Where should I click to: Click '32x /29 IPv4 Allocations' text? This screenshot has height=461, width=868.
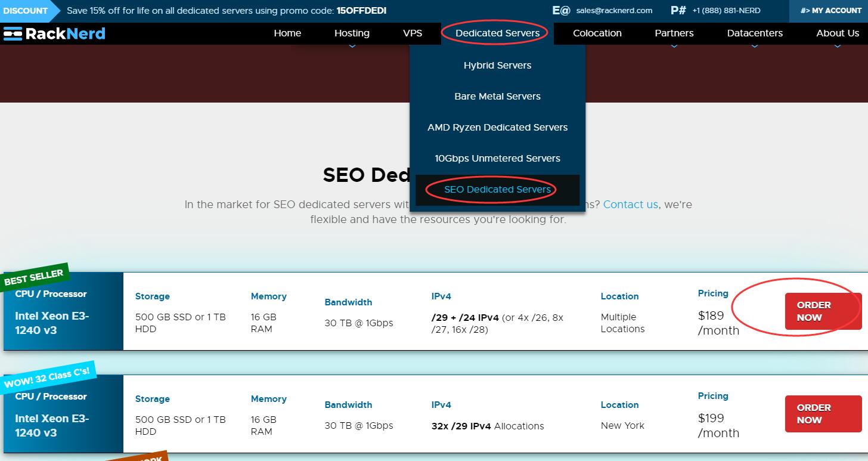coord(488,426)
